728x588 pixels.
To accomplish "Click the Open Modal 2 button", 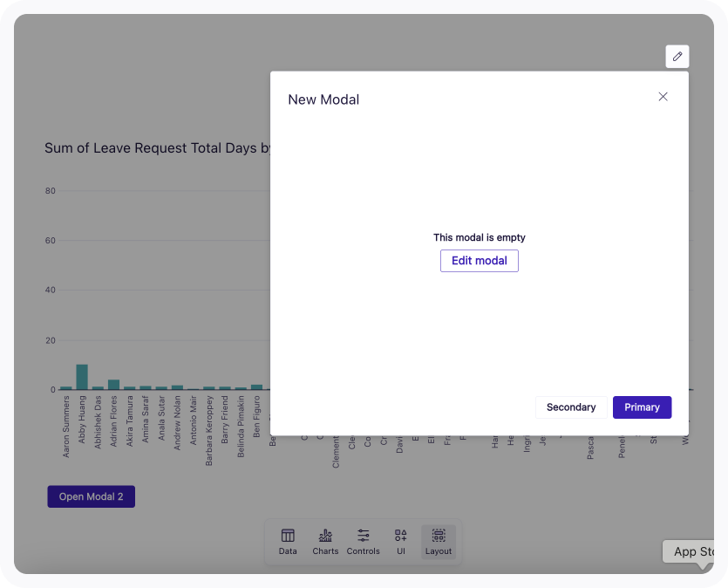I will tap(91, 496).
